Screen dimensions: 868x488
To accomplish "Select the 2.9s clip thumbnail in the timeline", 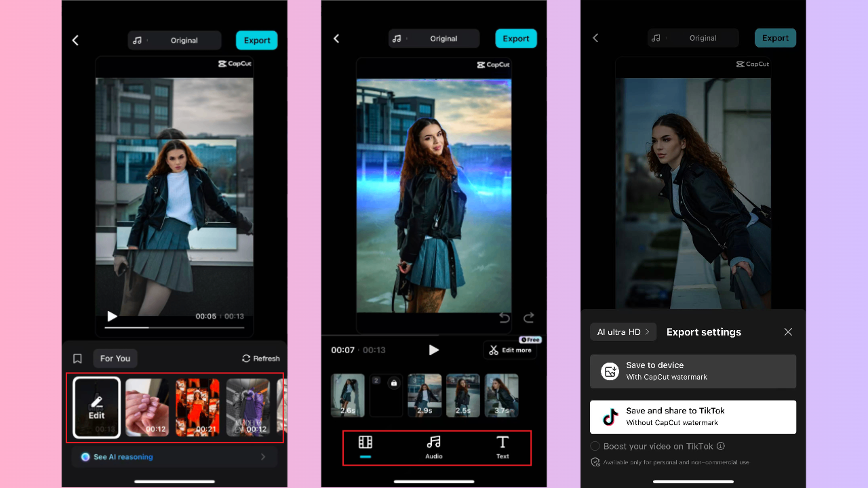I will [x=424, y=395].
